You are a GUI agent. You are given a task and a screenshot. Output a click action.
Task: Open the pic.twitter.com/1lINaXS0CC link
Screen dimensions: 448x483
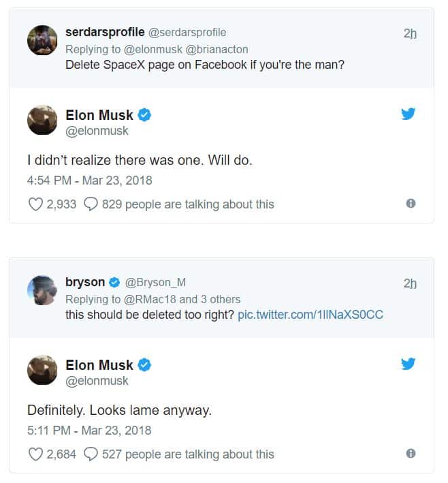pyautogui.click(x=310, y=315)
